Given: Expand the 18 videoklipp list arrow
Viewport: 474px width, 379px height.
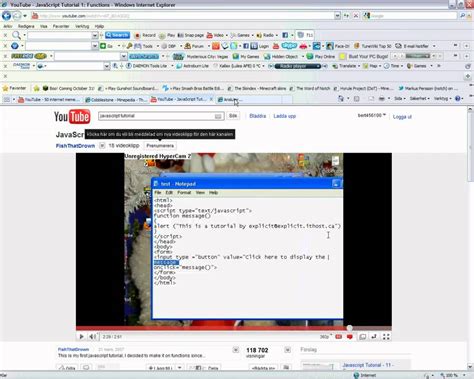Looking at the screenshot, I should (x=102, y=146).
